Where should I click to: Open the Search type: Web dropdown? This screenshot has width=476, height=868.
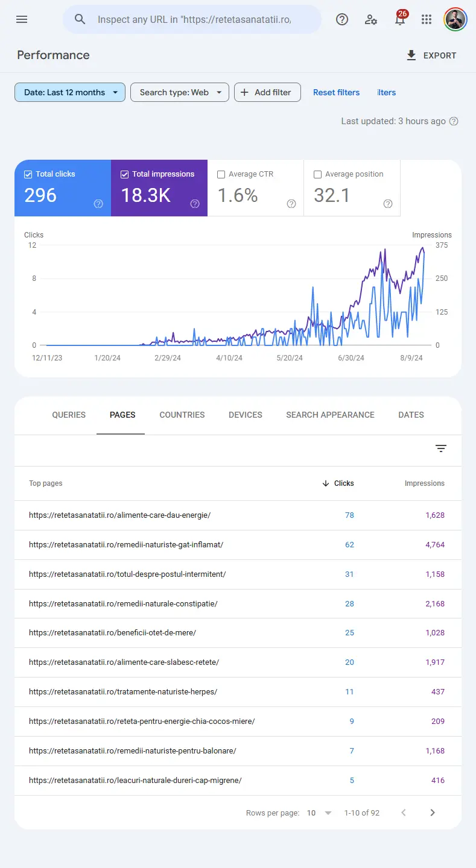[179, 92]
